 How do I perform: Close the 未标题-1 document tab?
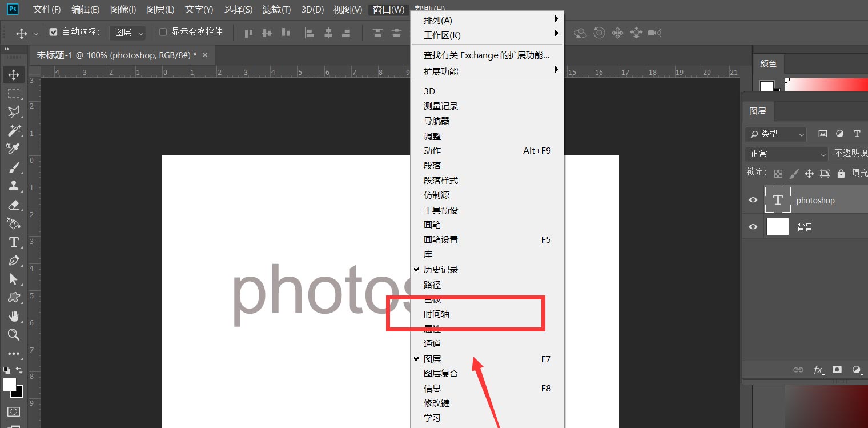[205, 55]
